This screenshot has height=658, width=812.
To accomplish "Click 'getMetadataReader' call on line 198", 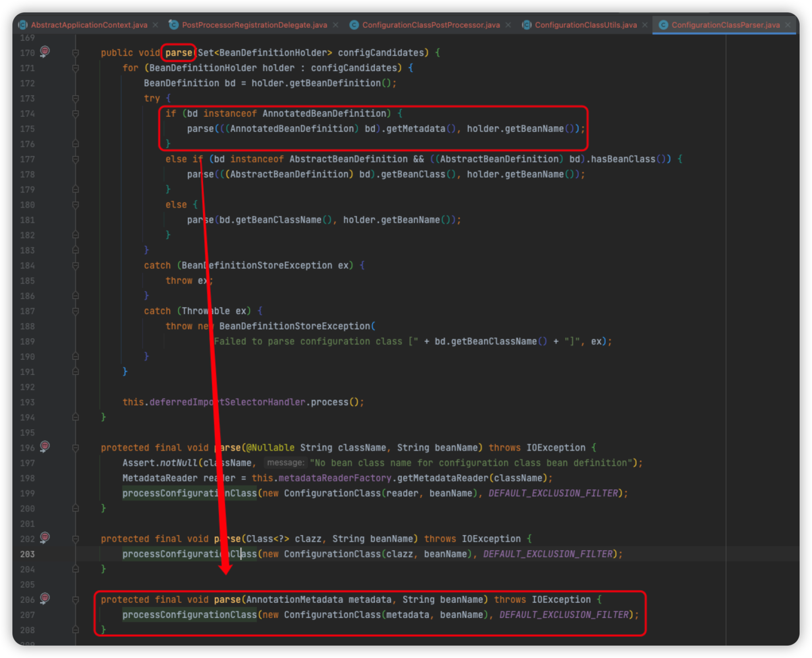I will [443, 479].
